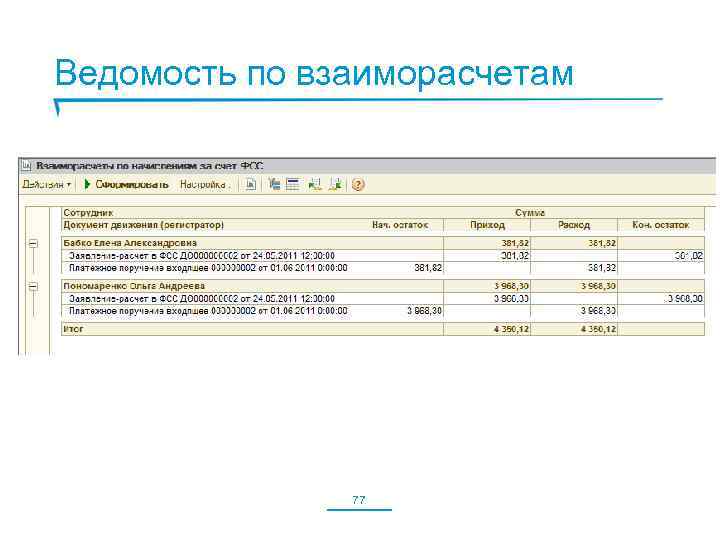Click the tree grouping icon in toolbar
The width and height of the screenshot is (720, 540).
point(274,185)
